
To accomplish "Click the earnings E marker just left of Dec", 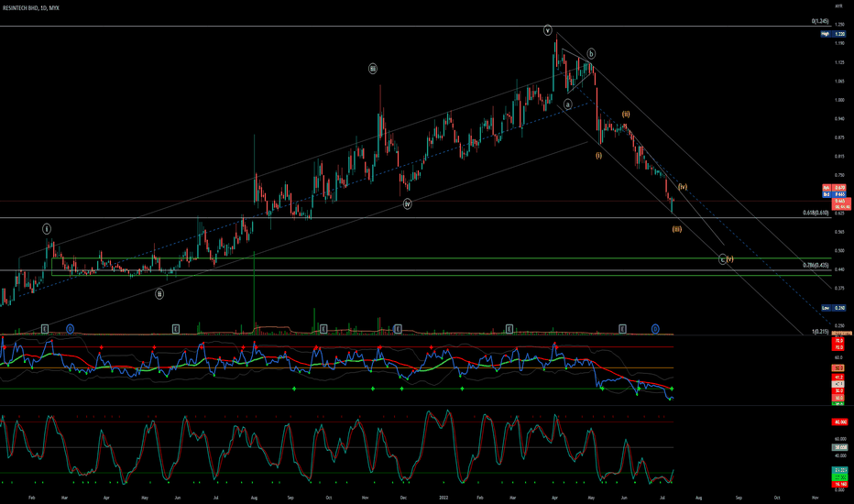I will pyautogui.click(x=398, y=329).
